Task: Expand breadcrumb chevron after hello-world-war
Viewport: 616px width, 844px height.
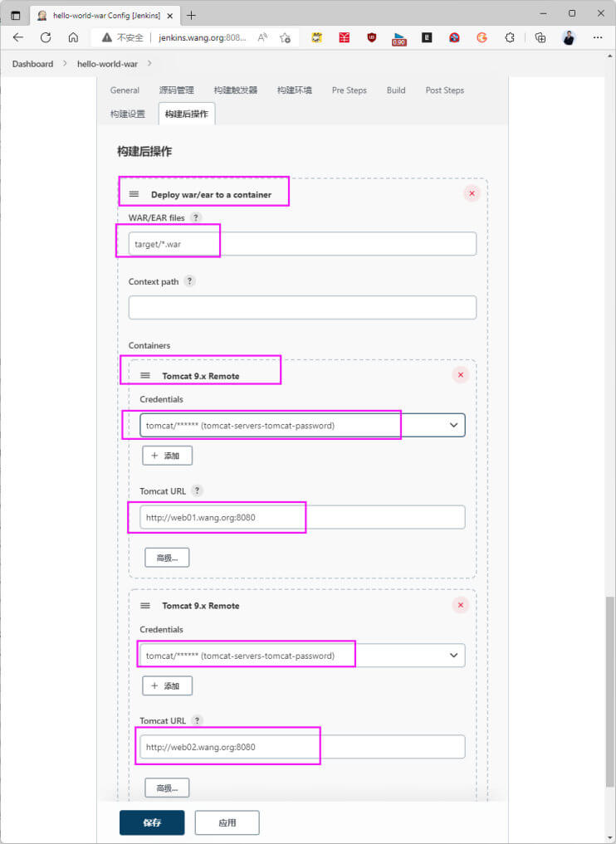Action: 149,64
